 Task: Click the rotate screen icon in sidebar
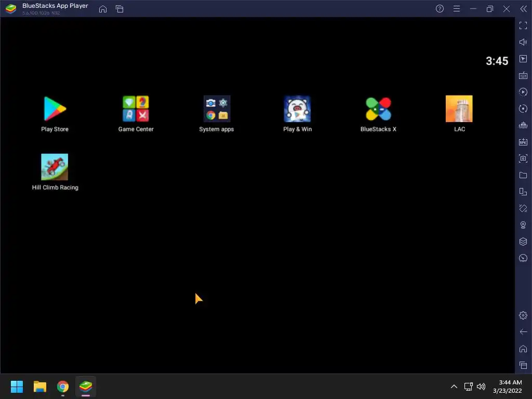523,208
